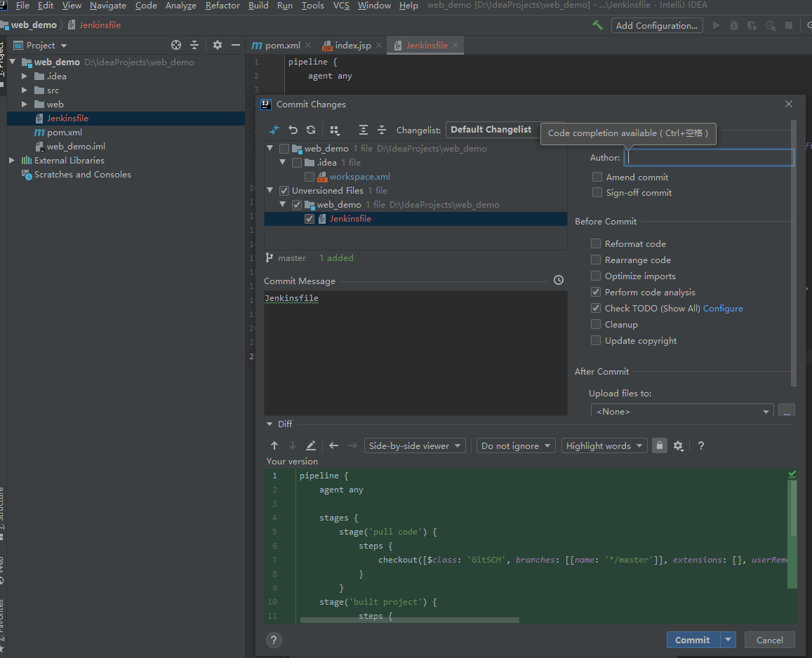812x658 pixels.
Task: Check the web_demo changelist root checkbox
Action: 284,149
